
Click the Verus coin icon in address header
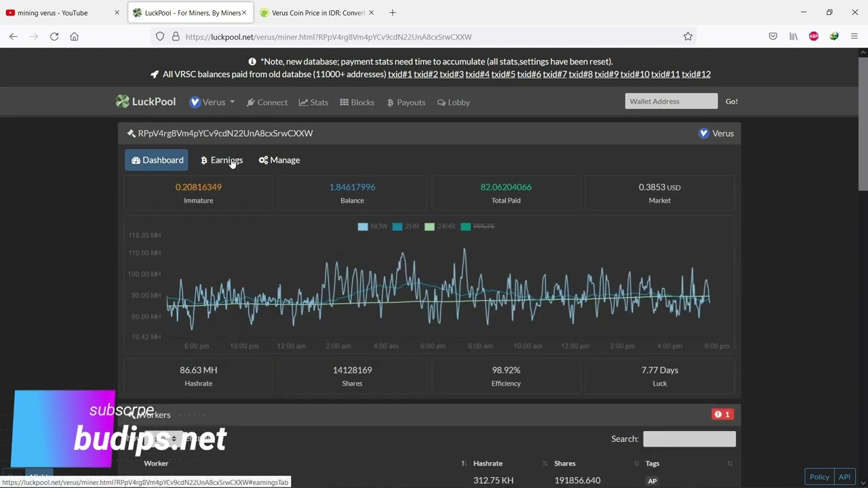[704, 134]
